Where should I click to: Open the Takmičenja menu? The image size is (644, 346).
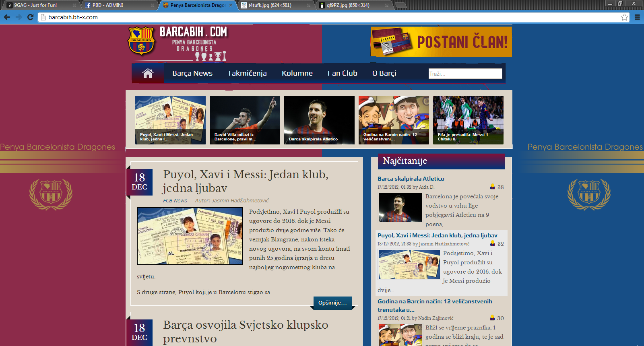[247, 73]
